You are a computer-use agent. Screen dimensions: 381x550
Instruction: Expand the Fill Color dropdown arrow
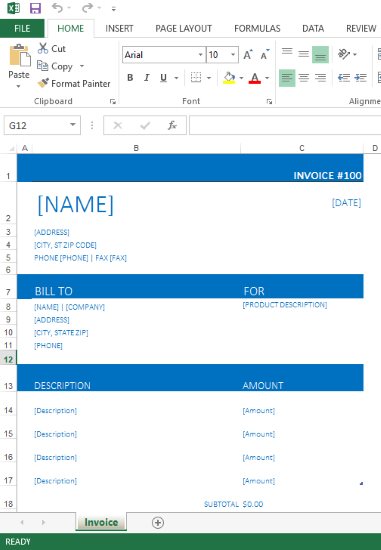click(x=241, y=78)
